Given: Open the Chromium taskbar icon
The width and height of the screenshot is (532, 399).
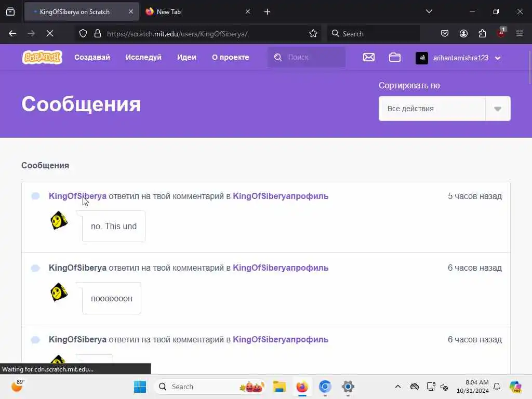Looking at the screenshot, I should tap(325, 387).
